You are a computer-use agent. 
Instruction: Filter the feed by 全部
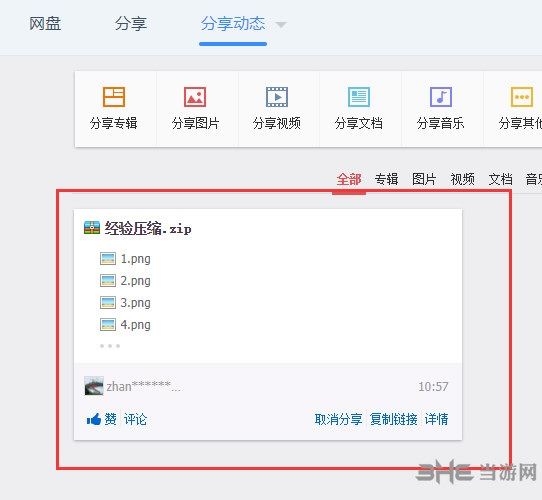(349, 179)
